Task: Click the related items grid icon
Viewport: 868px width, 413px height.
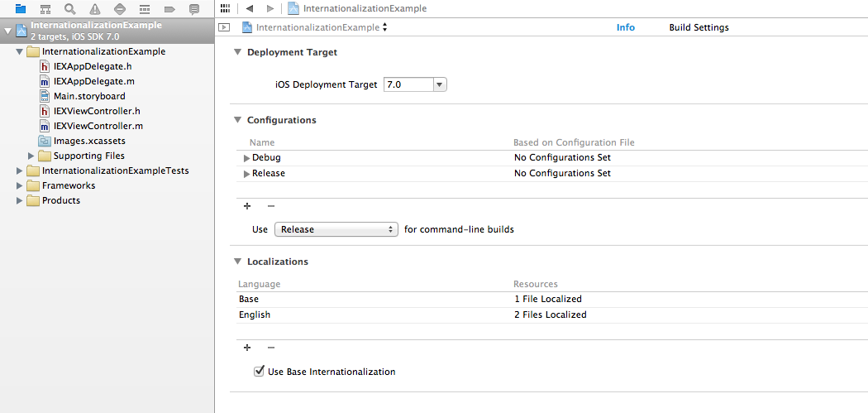Action: coord(225,8)
